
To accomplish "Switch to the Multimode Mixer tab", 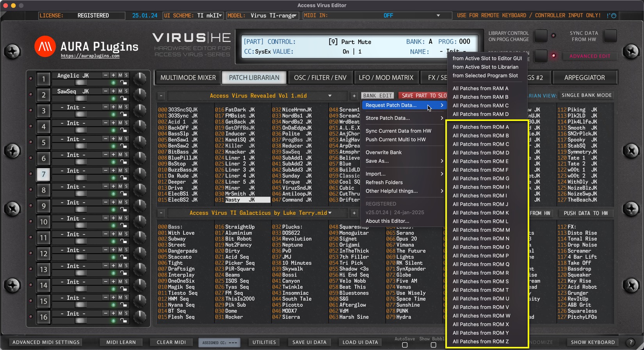I will [188, 78].
